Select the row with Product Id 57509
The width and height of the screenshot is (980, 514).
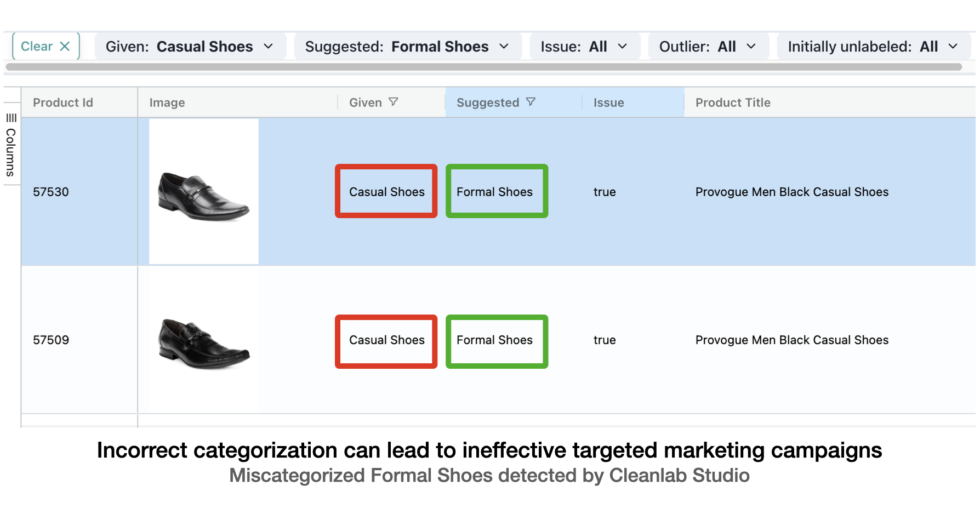[51, 340]
